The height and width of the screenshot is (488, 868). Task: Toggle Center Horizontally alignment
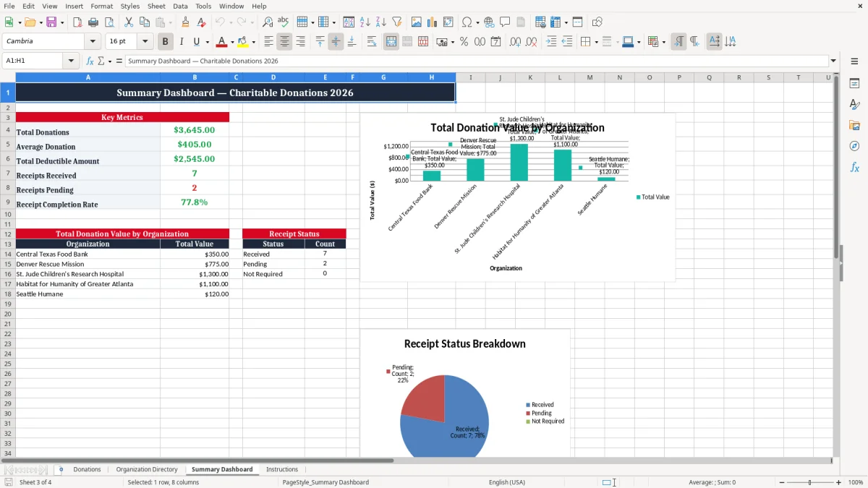(284, 42)
